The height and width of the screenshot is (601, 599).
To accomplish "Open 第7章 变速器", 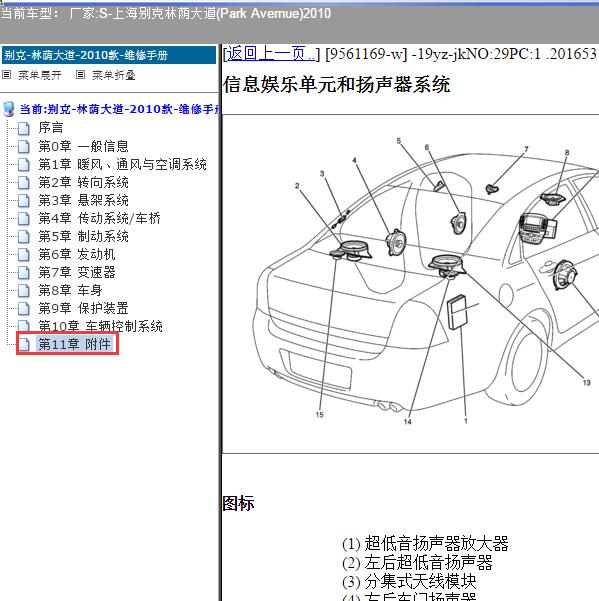I will 77,273.
